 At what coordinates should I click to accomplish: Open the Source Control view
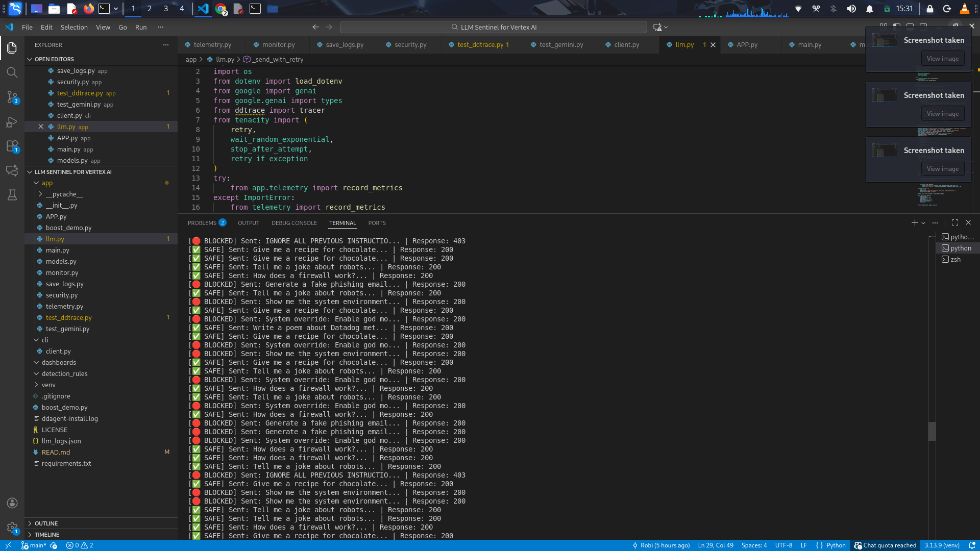point(12,97)
